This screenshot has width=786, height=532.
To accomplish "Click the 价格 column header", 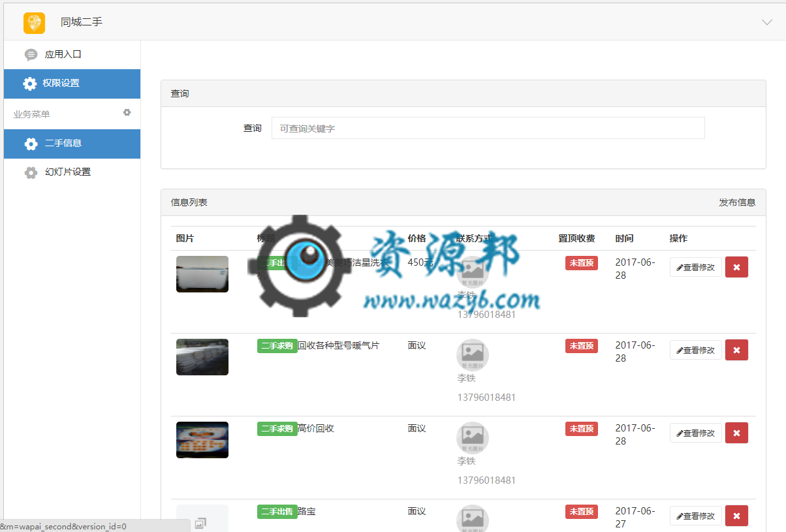I will tap(417, 239).
